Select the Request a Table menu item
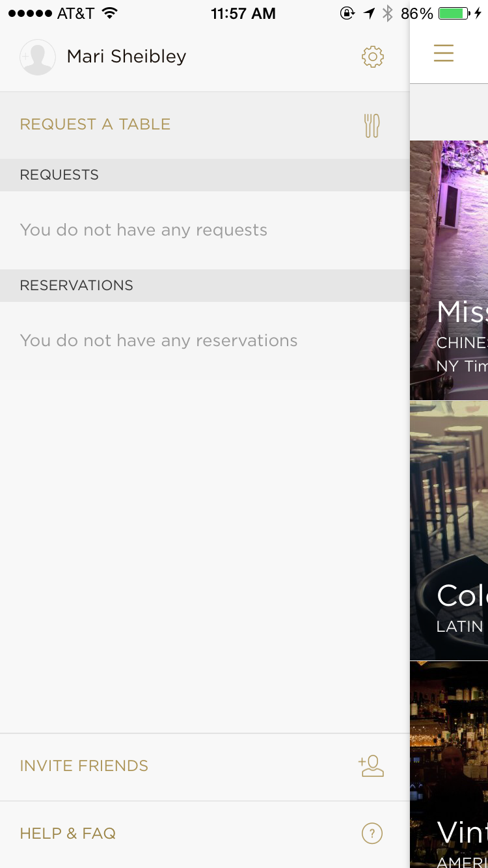Viewport: 488px width, 868px height. pos(95,124)
